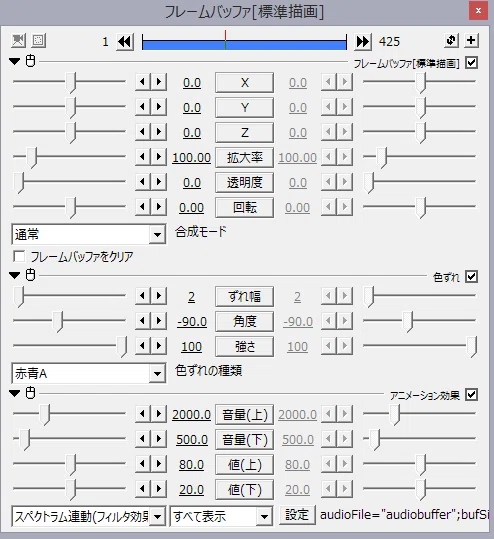Screen dimensions: 494x539
Task: Increase the X value with its right arrow
Action: 159,82
